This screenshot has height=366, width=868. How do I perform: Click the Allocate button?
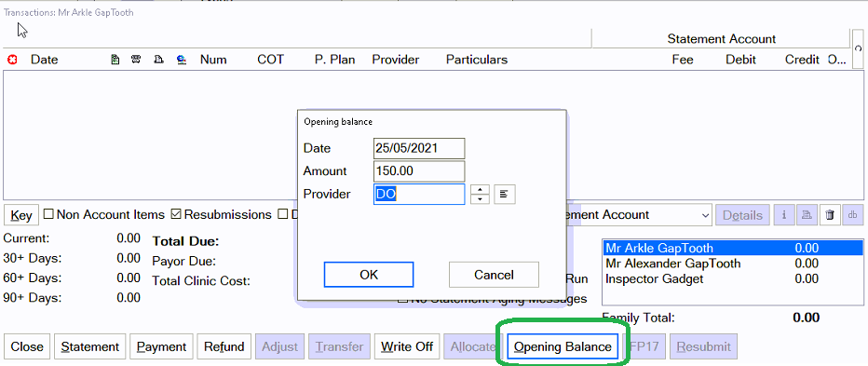pyautogui.click(x=472, y=347)
